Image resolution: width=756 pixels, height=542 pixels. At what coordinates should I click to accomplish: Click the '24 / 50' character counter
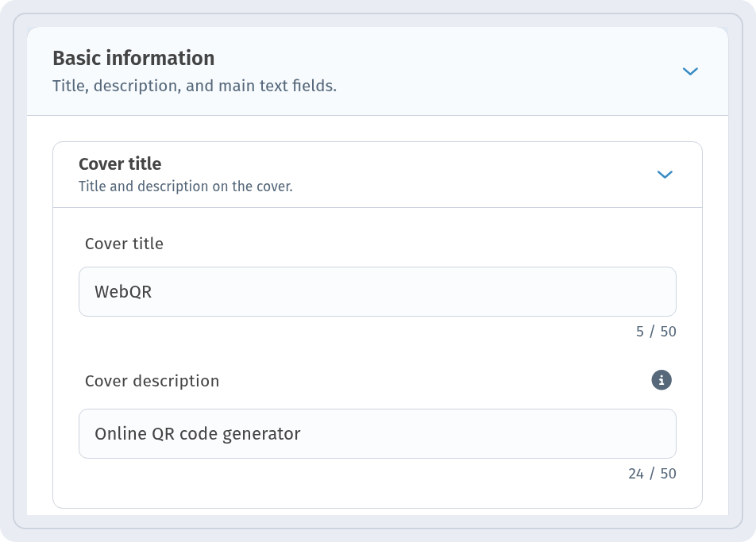(652, 474)
